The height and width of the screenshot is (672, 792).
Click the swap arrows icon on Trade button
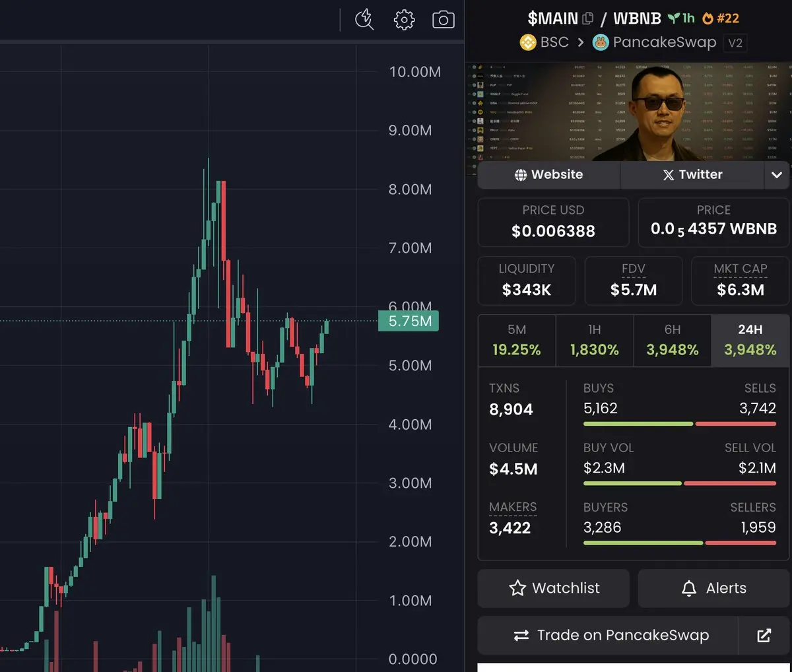521,635
